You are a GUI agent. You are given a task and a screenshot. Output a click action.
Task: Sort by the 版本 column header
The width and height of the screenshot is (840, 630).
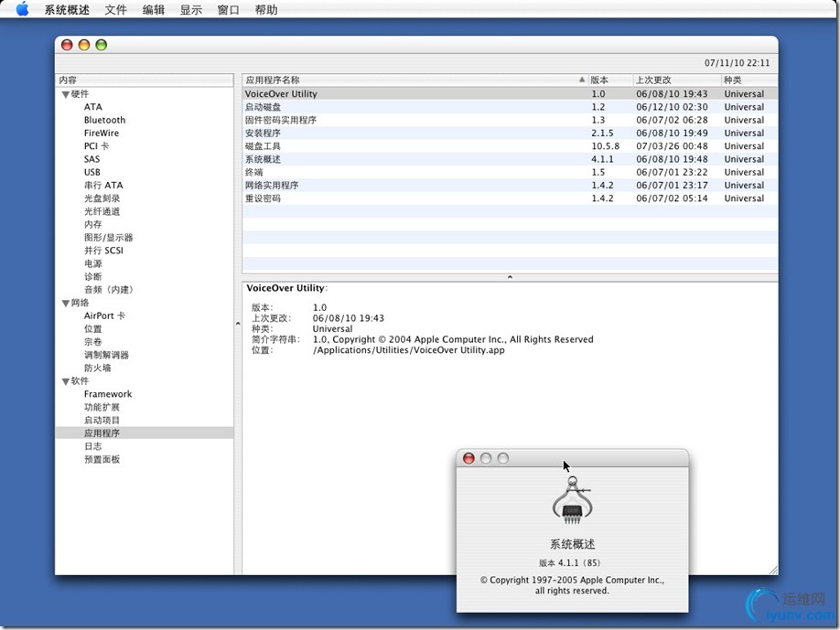click(x=610, y=80)
